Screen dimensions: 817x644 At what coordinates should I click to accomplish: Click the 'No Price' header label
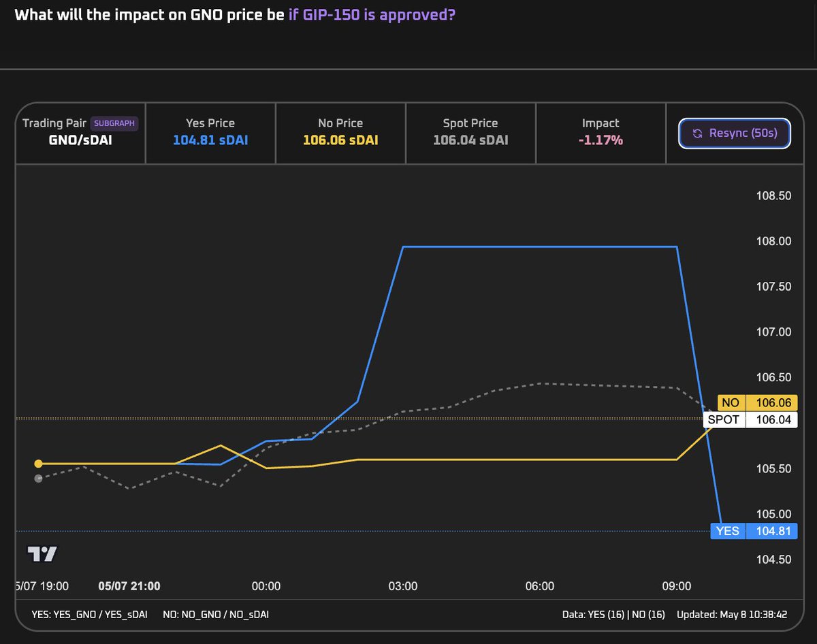pos(340,123)
